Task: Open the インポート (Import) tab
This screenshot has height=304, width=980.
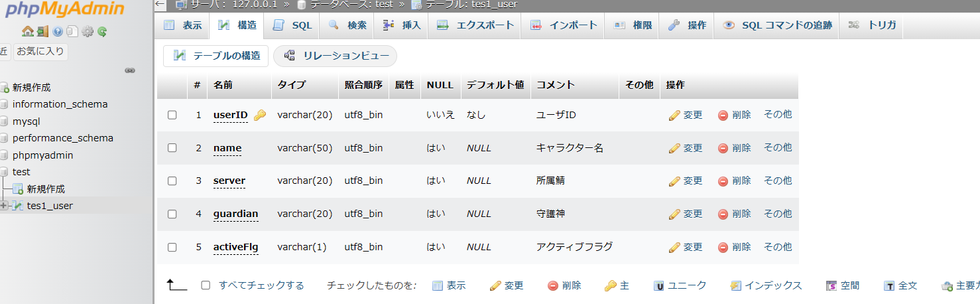Action: click(563, 25)
